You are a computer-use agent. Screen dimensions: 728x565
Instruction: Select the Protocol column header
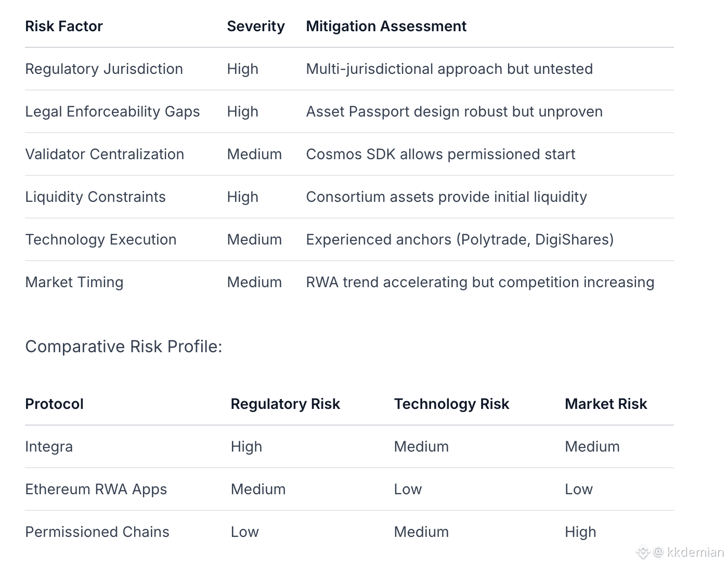pos(54,404)
